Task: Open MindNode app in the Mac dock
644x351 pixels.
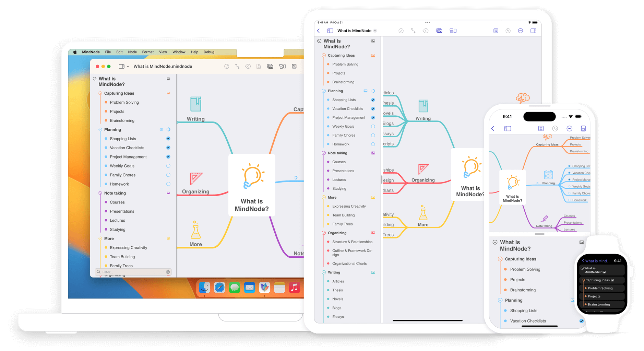Action: 264,287
